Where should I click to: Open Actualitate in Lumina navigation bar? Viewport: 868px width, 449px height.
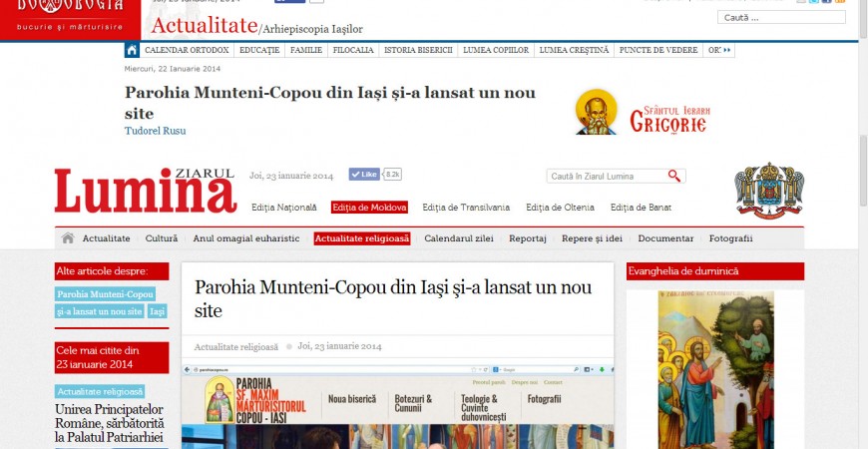click(107, 238)
